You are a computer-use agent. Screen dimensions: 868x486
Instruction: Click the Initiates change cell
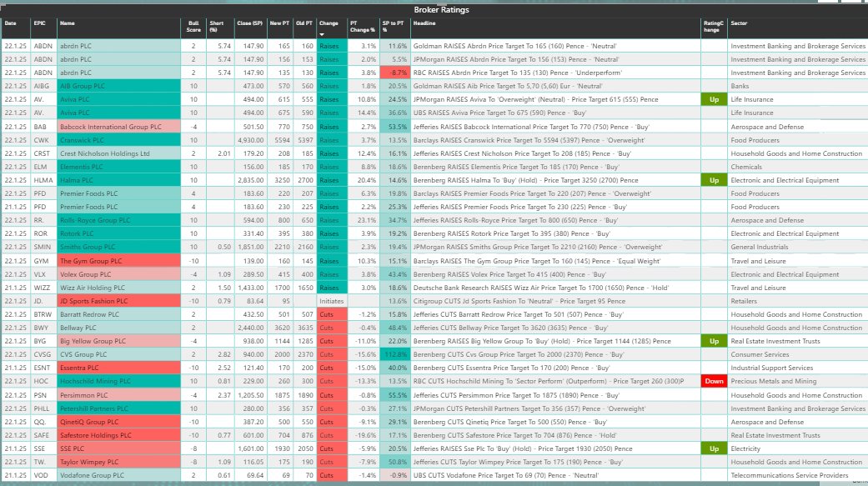332,301
